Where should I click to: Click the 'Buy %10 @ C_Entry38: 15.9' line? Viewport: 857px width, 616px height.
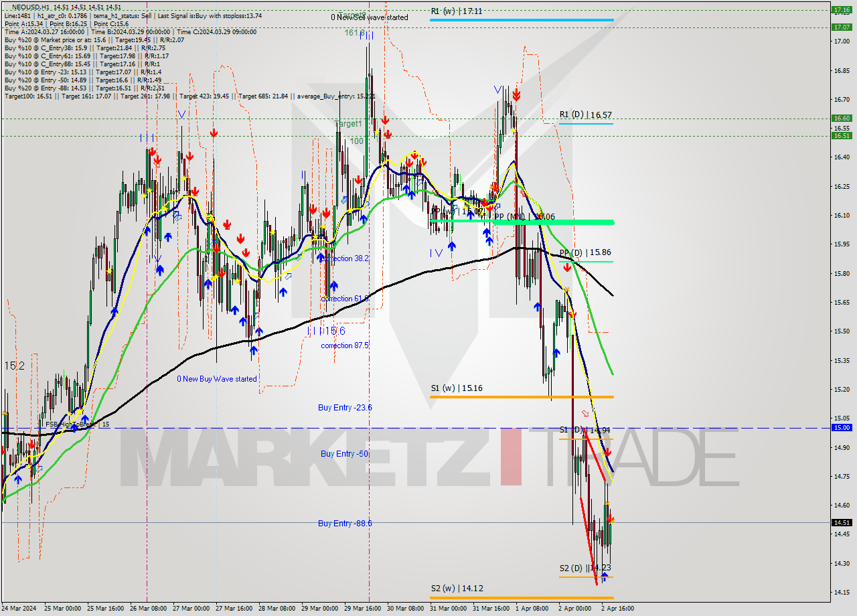(85, 48)
